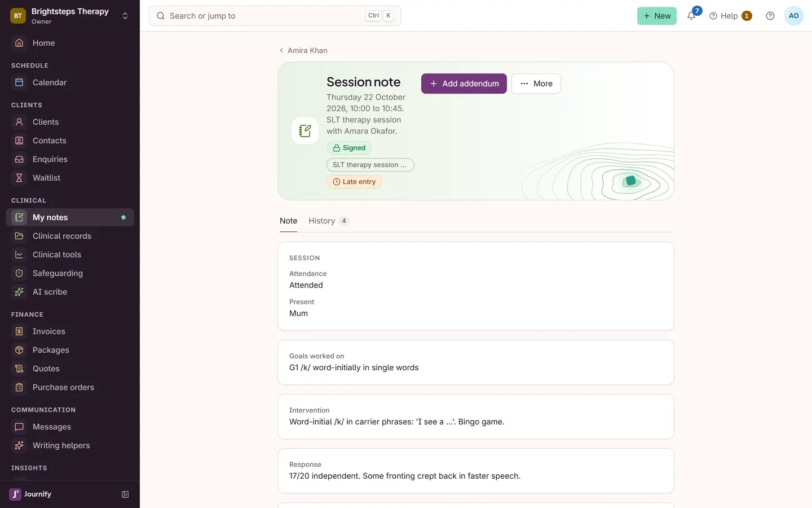Click the Add addendum button

coord(464,84)
